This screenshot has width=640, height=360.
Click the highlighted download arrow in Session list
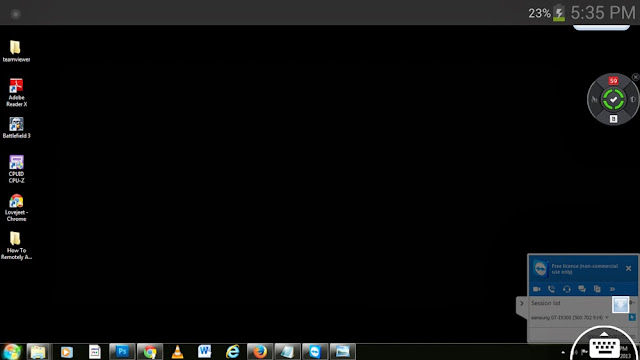620,304
